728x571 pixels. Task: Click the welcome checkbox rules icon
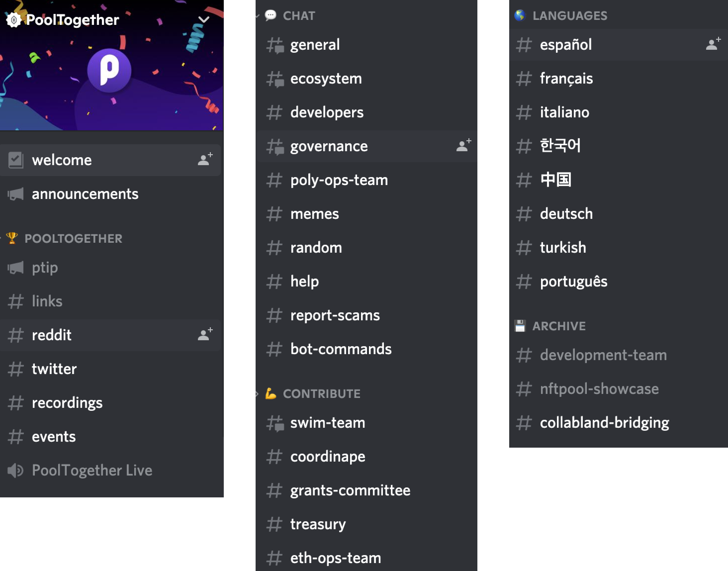coord(15,160)
